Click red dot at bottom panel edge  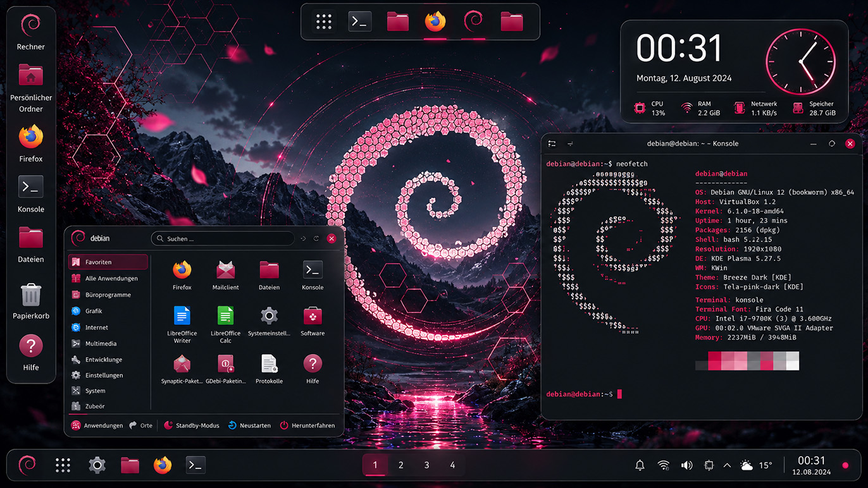pos(845,466)
